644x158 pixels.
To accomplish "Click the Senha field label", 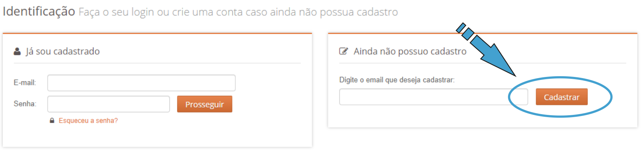I will click(25, 104).
